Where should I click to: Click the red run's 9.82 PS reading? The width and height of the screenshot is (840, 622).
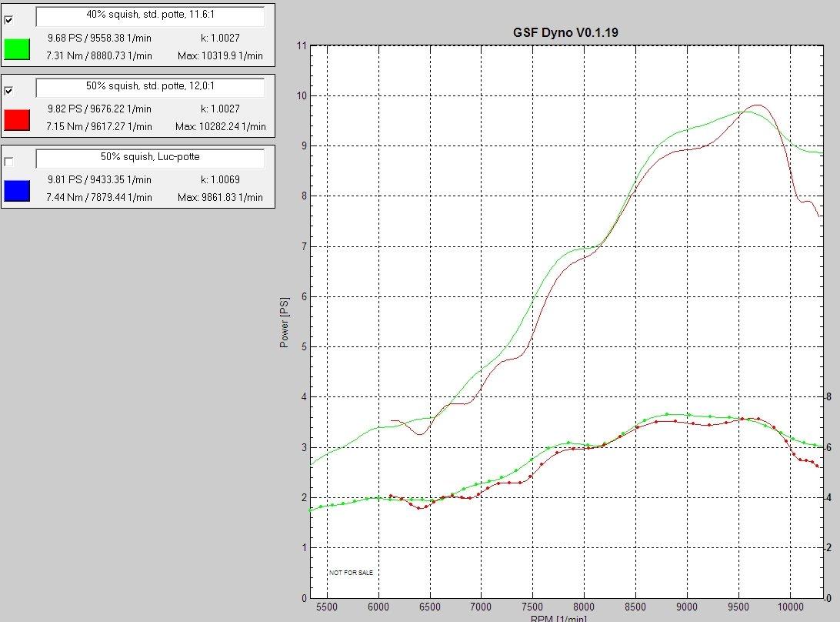(x=99, y=109)
